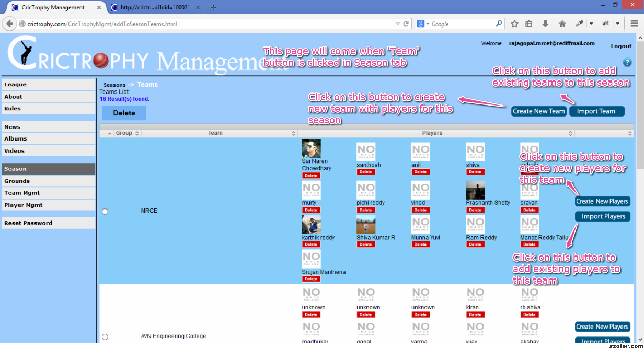This screenshot has width=644, height=349.
Task: Click the eyedropper color picker toolbar icon
Action: 579,24
